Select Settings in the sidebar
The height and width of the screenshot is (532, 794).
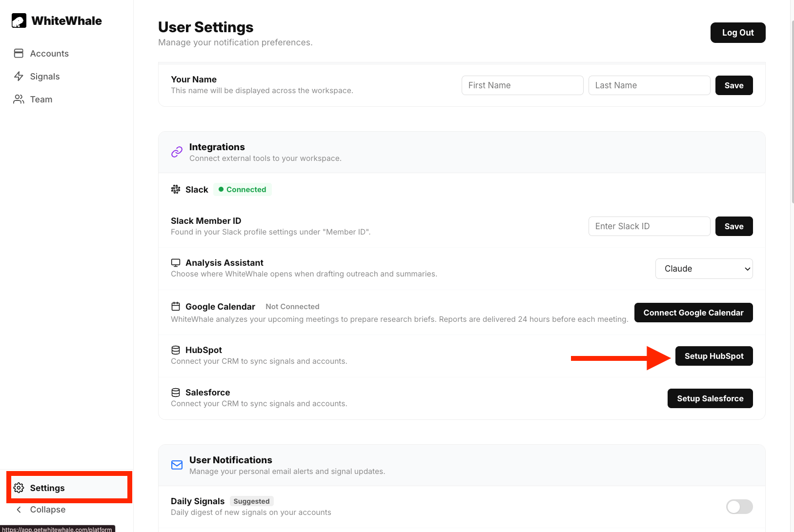pyautogui.click(x=69, y=488)
